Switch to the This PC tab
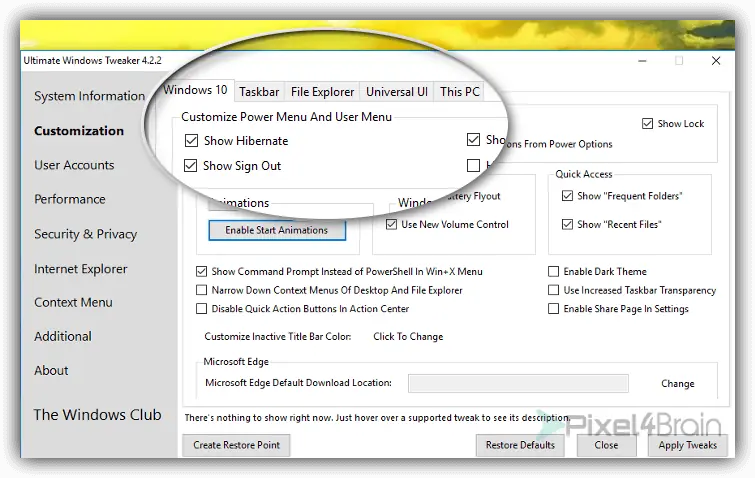The height and width of the screenshot is (478, 755). point(460,91)
